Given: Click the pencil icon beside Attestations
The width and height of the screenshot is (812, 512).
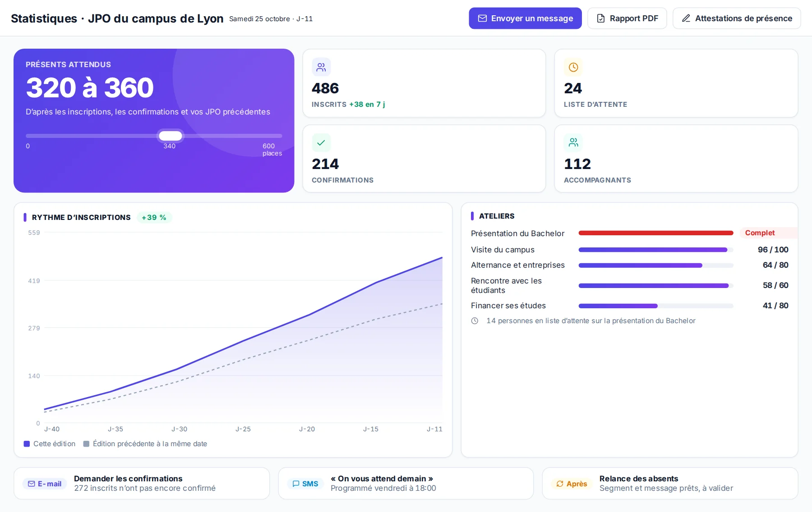Looking at the screenshot, I should pos(686,18).
